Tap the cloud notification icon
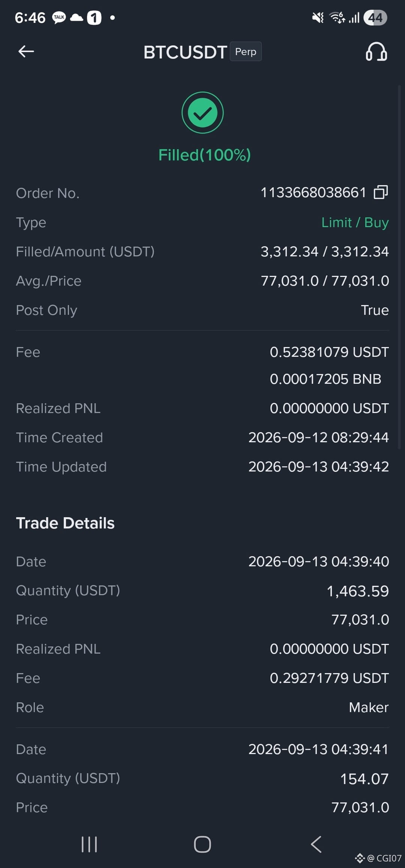Viewport: 405px width, 868px height. (76, 18)
